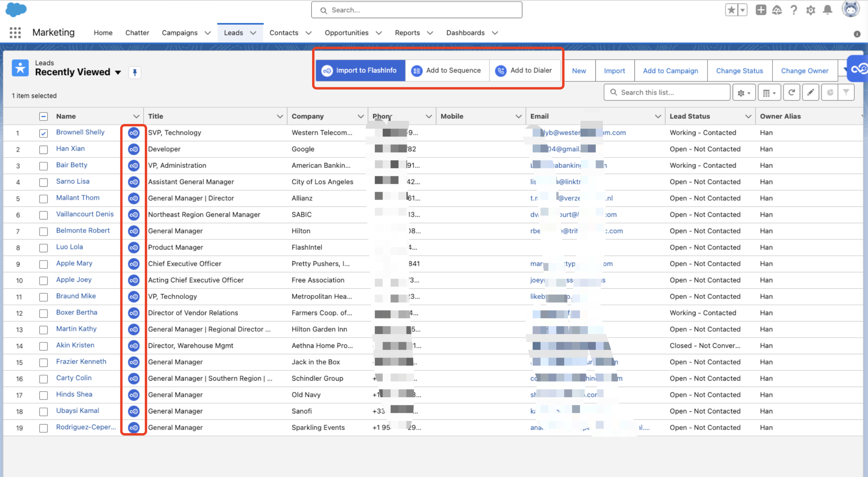The width and height of the screenshot is (868, 477).
Task: Open the Salesforce Help question mark
Action: [x=793, y=10]
